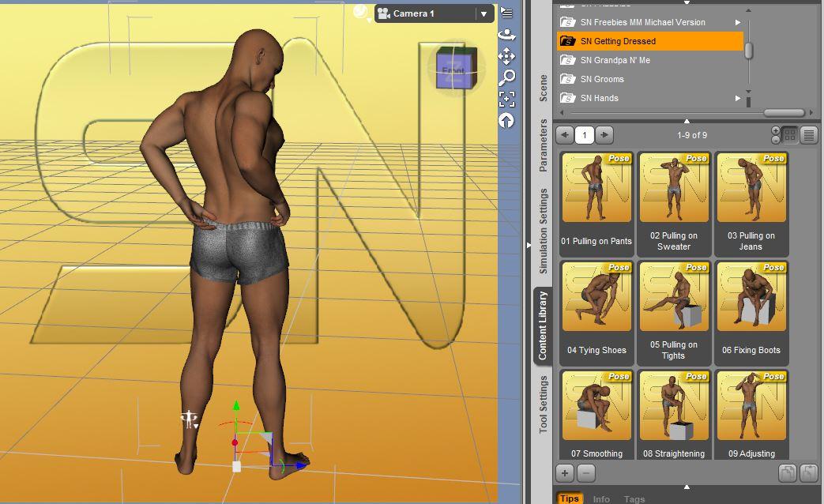
Task: Click the minus remove button below thumbnails
Action: pos(586,473)
